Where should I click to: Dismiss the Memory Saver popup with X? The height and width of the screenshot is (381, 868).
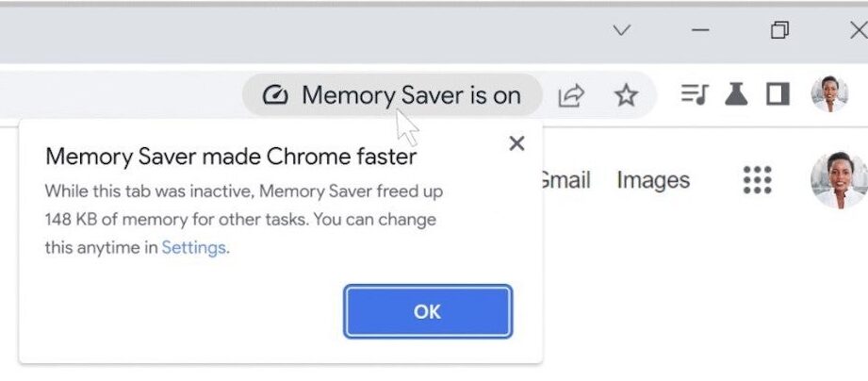pyautogui.click(x=516, y=143)
